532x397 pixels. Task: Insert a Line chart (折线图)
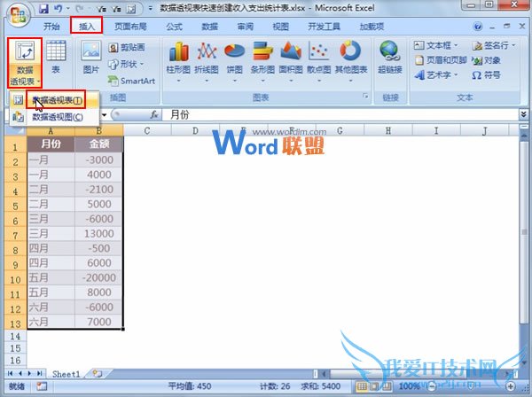[x=207, y=61]
